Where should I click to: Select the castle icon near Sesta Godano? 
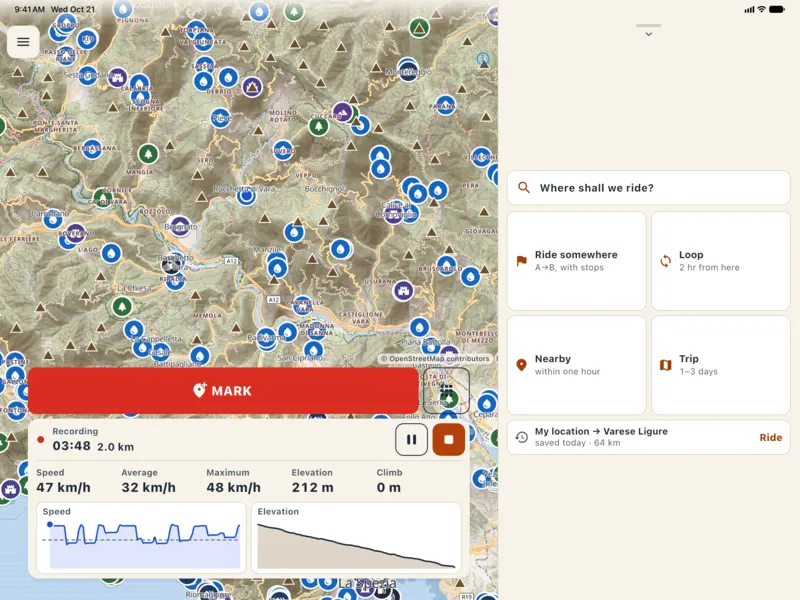[x=117, y=78]
